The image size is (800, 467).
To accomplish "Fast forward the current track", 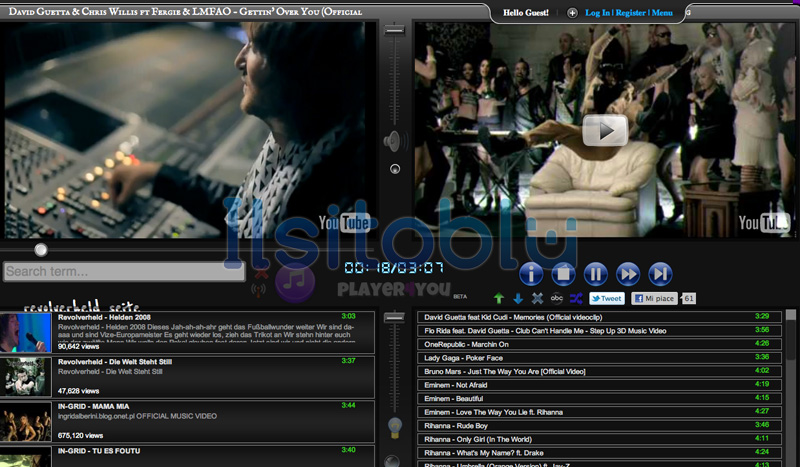I will pos(628,274).
